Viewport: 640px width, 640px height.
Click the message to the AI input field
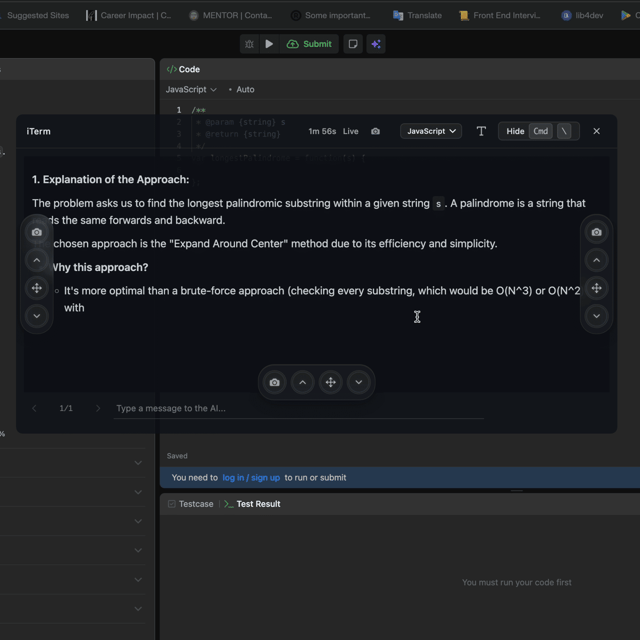(x=299, y=409)
